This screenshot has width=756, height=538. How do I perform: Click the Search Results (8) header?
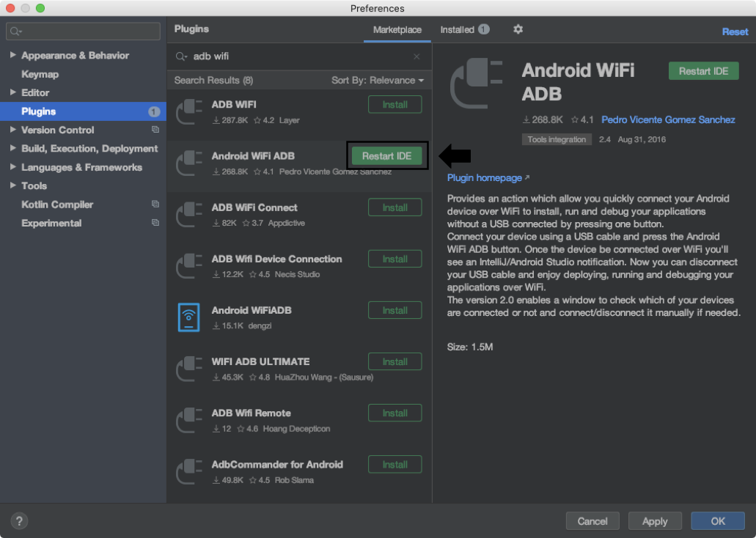(x=213, y=81)
